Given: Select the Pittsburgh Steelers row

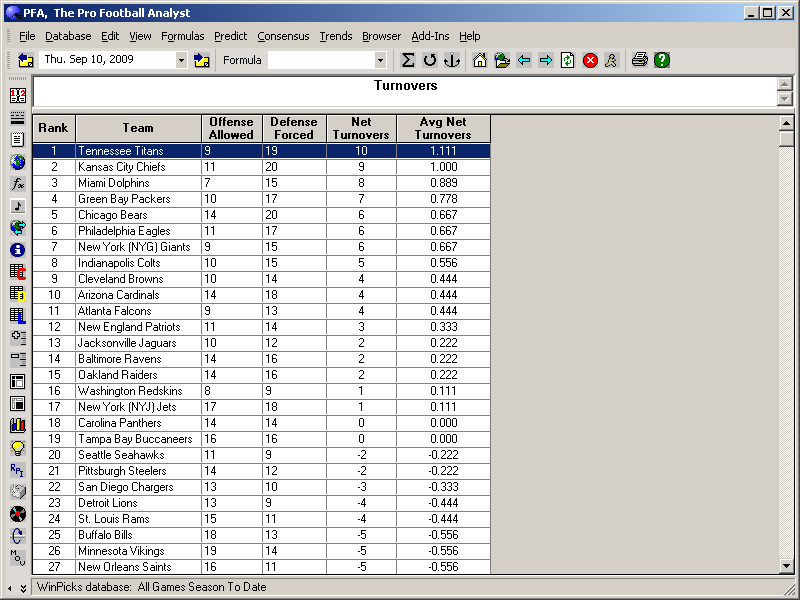Looking at the screenshot, I should point(261,471).
